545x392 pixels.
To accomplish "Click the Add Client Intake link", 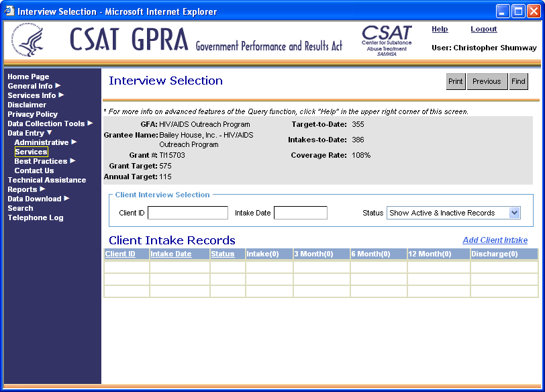I will coord(495,240).
